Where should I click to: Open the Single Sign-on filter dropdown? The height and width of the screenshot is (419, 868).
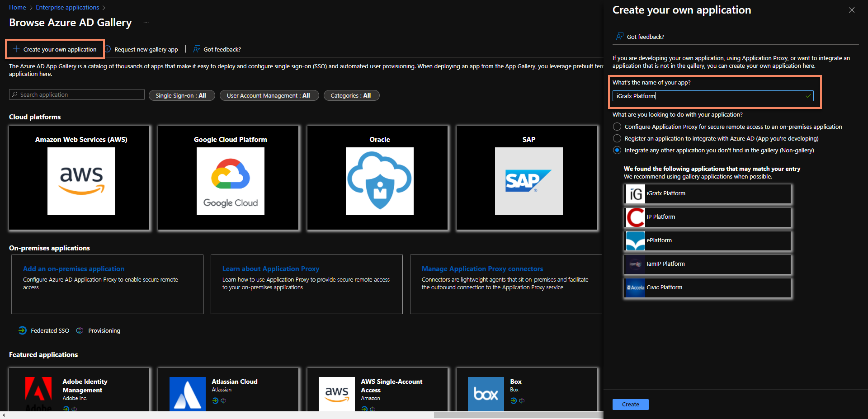pyautogui.click(x=181, y=95)
